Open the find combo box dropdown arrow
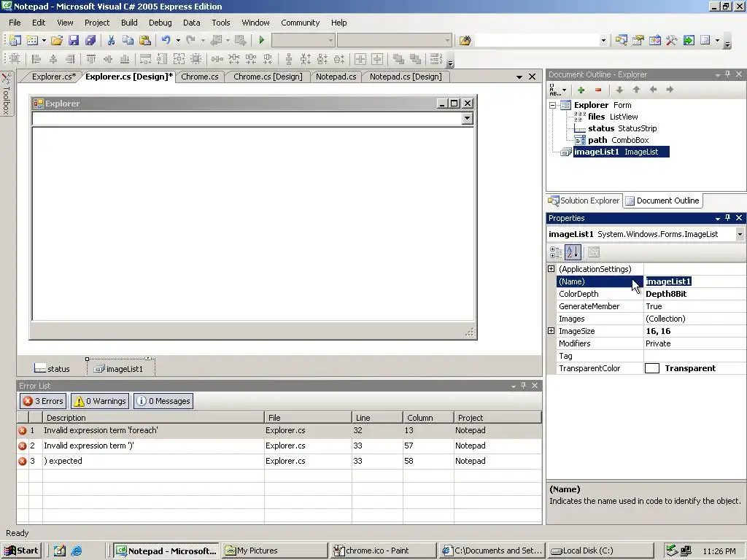 (x=603, y=41)
